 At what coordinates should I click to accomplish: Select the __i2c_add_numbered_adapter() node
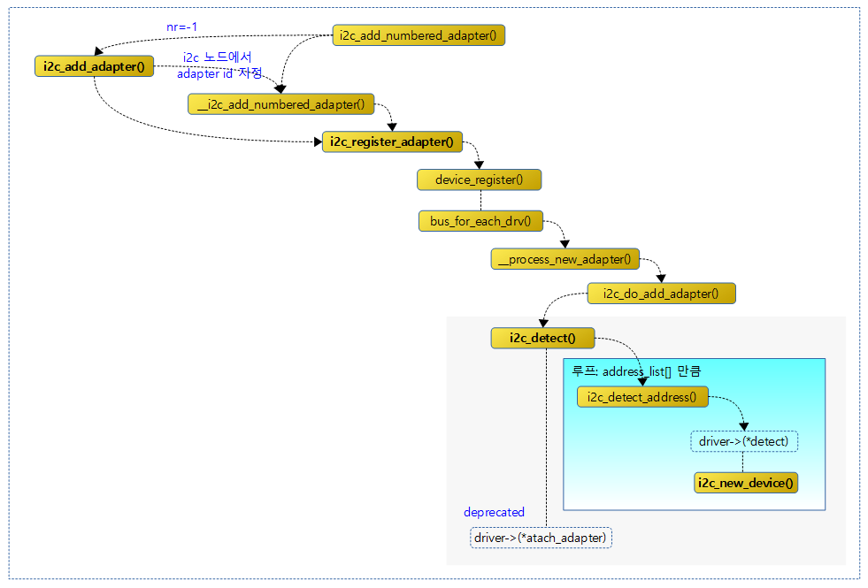(281, 104)
